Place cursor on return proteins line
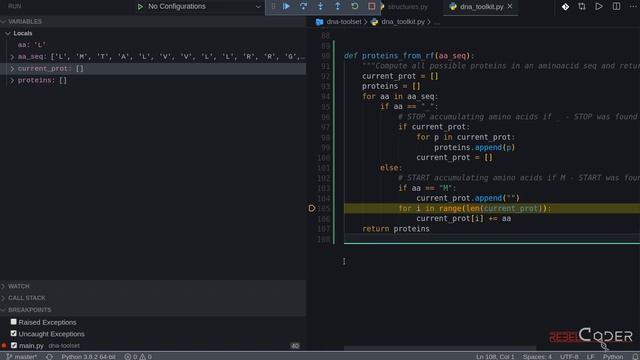The image size is (640, 360). click(x=396, y=229)
